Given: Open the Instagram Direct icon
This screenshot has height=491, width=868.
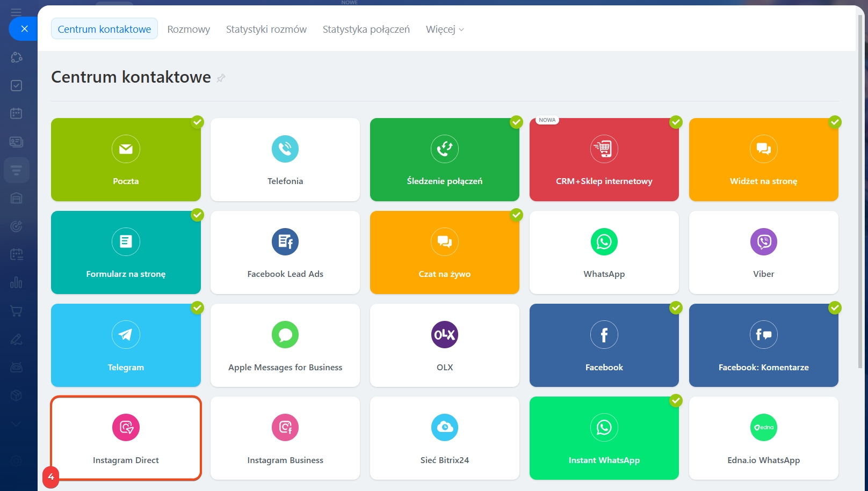Looking at the screenshot, I should (126, 427).
